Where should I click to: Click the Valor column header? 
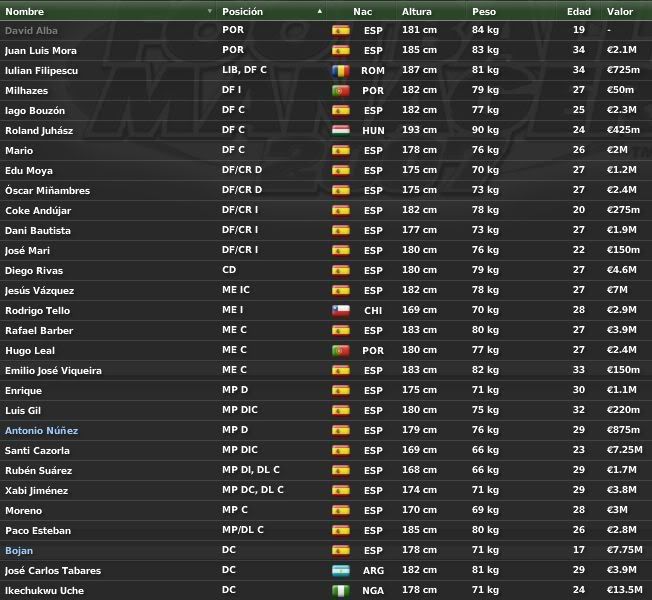tap(620, 12)
